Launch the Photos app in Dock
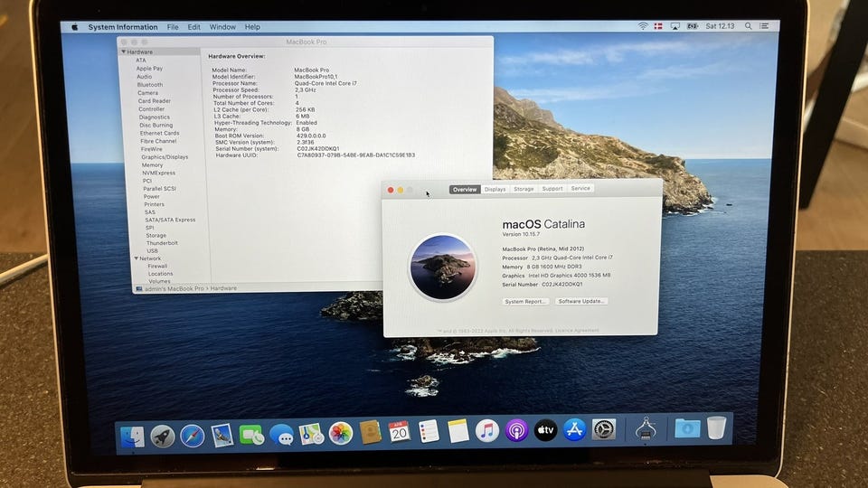868x488 pixels. tap(341, 433)
